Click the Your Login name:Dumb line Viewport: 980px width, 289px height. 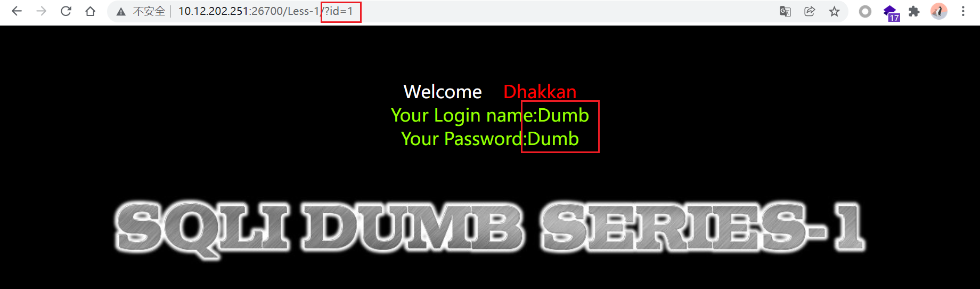tap(490, 115)
